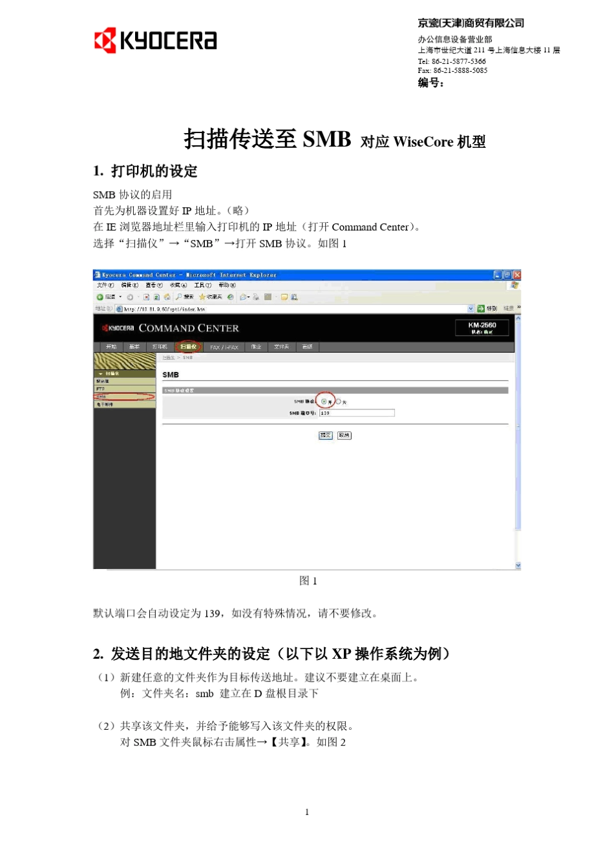This screenshot has height=868, width=614.
Task: Click the green Go arrow button
Action: click(x=481, y=309)
